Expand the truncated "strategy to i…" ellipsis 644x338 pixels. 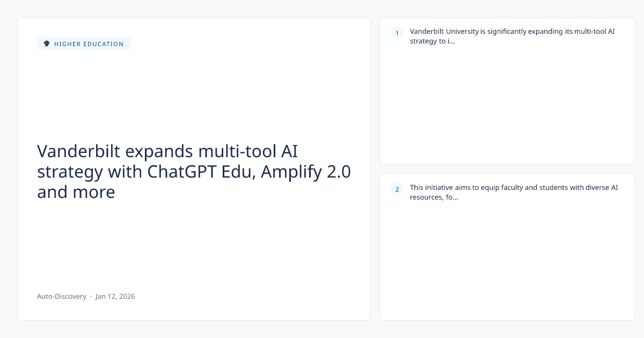point(451,41)
